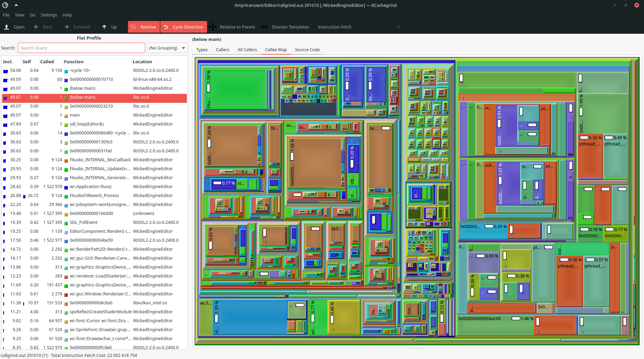Open the (No Grouping) dropdown
Screen dimensions: 644x359
click(167, 48)
